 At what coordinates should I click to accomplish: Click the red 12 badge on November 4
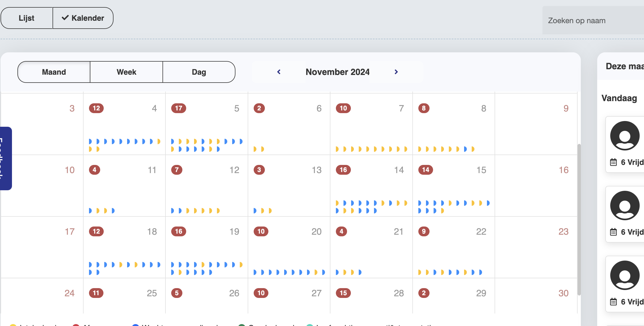[x=96, y=108]
